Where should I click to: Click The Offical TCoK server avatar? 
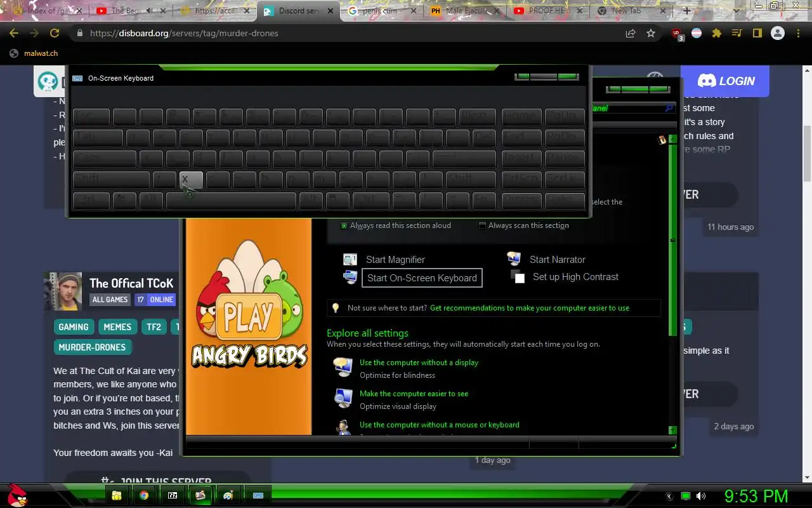coord(63,291)
